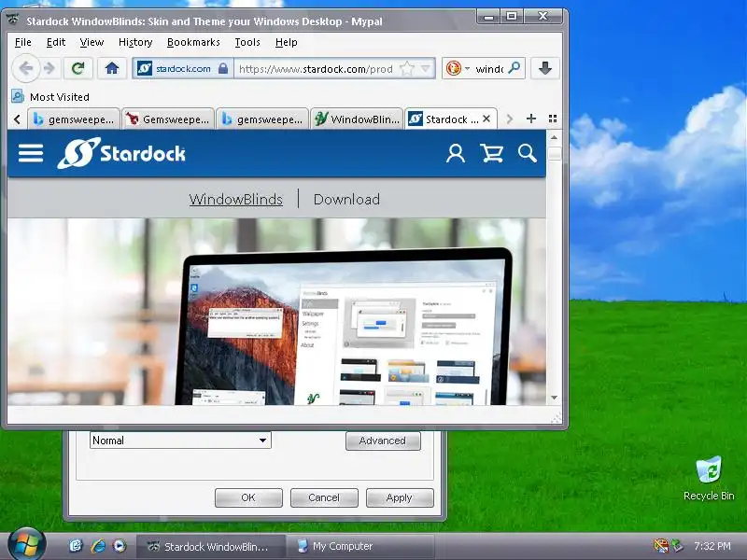Screen dimensions: 747x560
Task: Open the Bookmarks menu
Action: [193, 42]
